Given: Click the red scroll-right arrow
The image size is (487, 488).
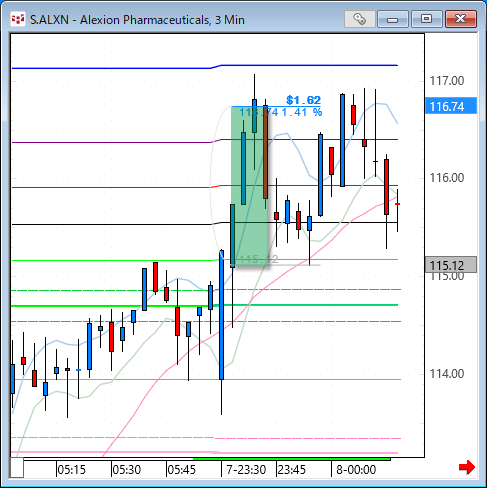Looking at the screenshot, I should pos(467,467).
